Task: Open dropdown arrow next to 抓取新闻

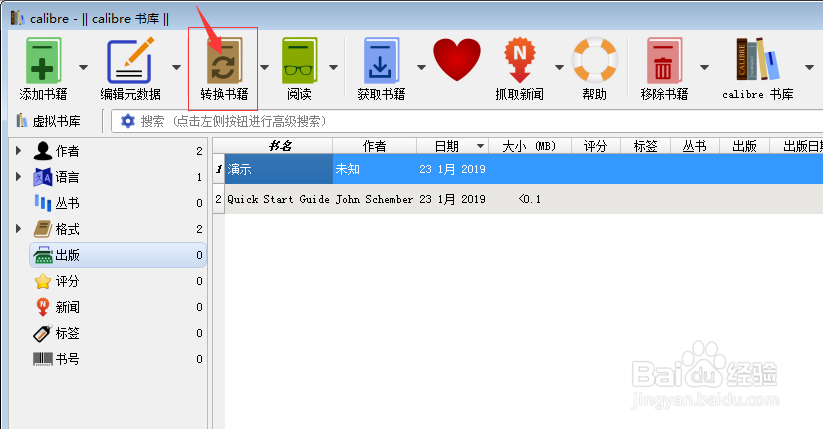Action: point(560,67)
